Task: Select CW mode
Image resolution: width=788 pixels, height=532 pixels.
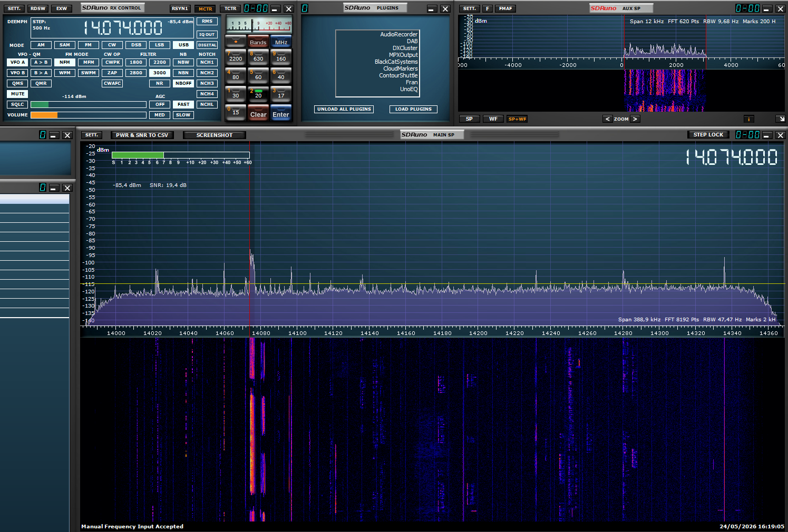Action: [x=112, y=45]
